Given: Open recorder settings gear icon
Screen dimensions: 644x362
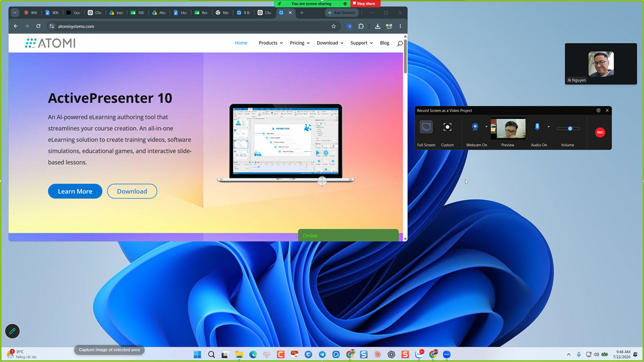Looking at the screenshot, I should [598, 111].
